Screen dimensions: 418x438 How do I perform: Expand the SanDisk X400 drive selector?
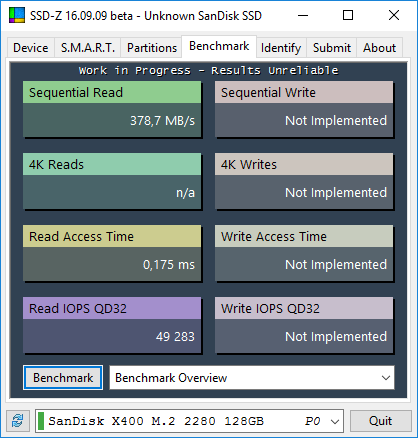pyautogui.click(x=335, y=421)
